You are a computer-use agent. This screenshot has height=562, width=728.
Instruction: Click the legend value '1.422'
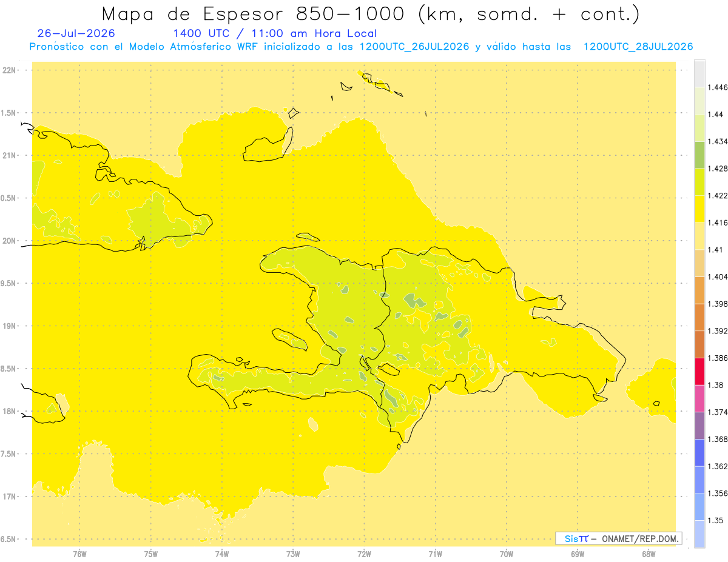[719, 195]
